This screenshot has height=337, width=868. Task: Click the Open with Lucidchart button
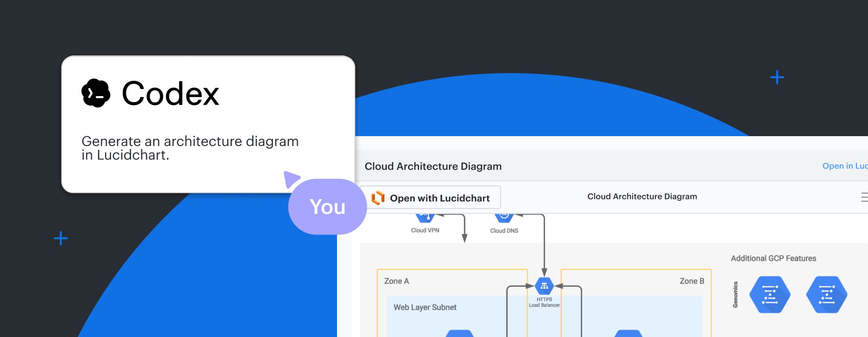430,197
